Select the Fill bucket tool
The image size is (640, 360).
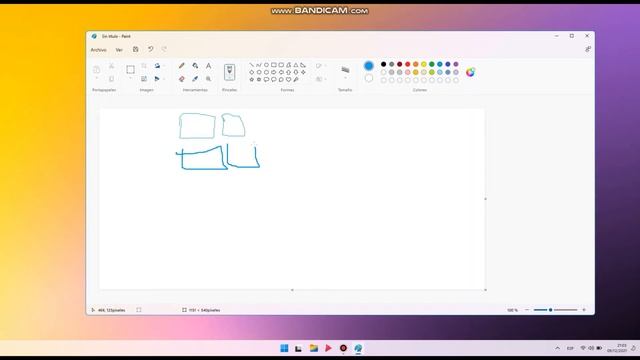pos(195,66)
